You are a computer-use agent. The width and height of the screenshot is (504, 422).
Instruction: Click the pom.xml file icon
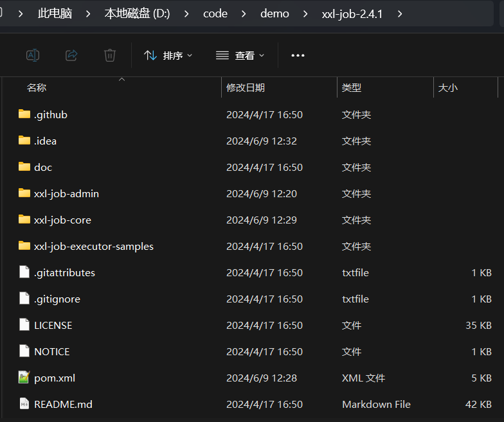[x=24, y=378]
